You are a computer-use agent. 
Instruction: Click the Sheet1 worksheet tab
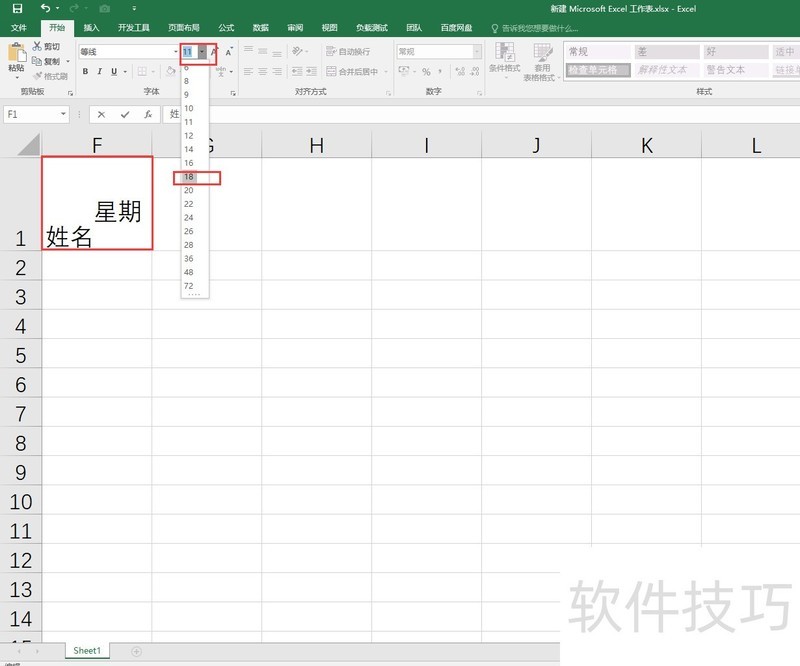pos(86,650)
